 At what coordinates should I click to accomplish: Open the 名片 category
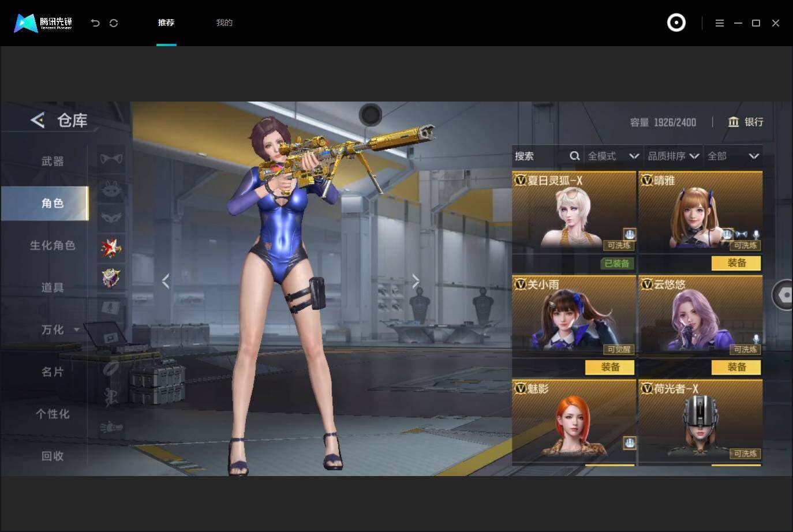pyautogui.click(x=53, y=372)
